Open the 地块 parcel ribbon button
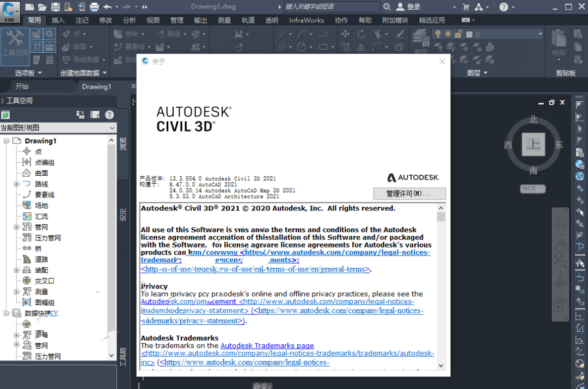 [x=128, y=34]
